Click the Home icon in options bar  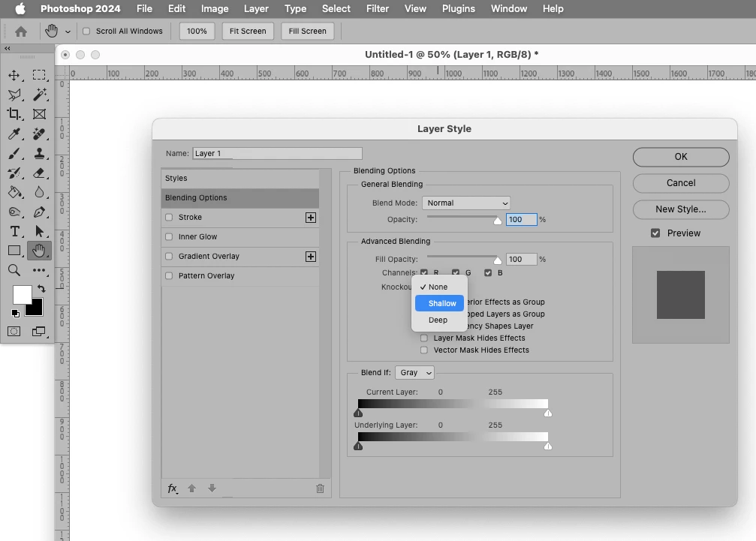click(x=21, y=32)
